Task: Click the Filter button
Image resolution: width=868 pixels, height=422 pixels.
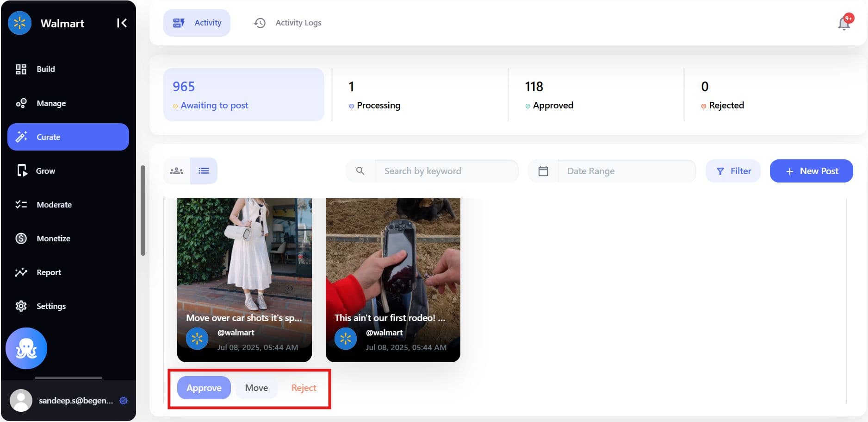Action: pyautogui.click(x=733, y=171)
